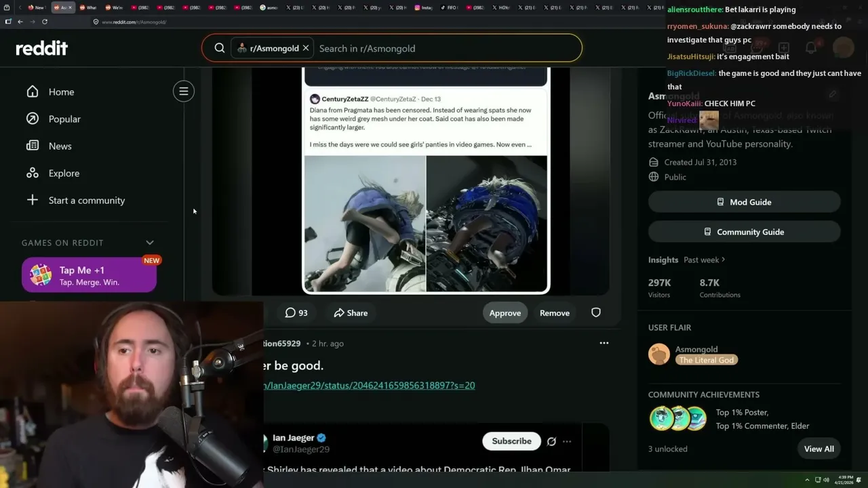
Task: Open the 93 comments on the post
Action: click(296, 312)
